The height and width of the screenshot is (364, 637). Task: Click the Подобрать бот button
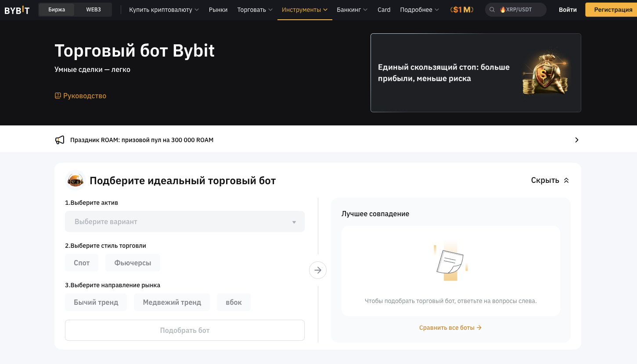pos(185,330)
